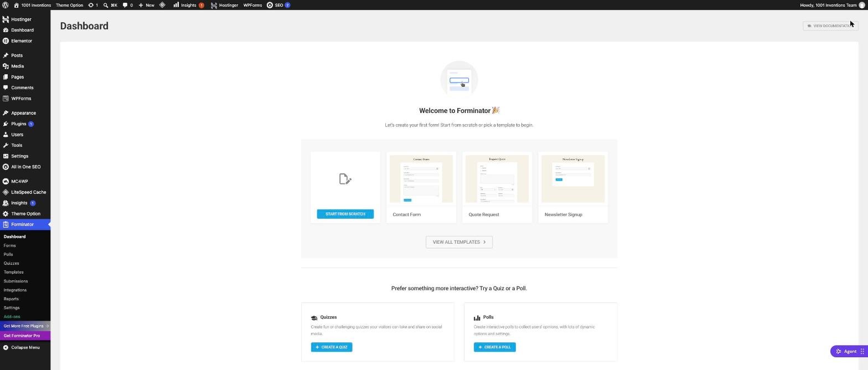This screenshot has height=370, width=868.
Task: Open Settings under Forminator submenu
Action: click(x=12, y=307)
